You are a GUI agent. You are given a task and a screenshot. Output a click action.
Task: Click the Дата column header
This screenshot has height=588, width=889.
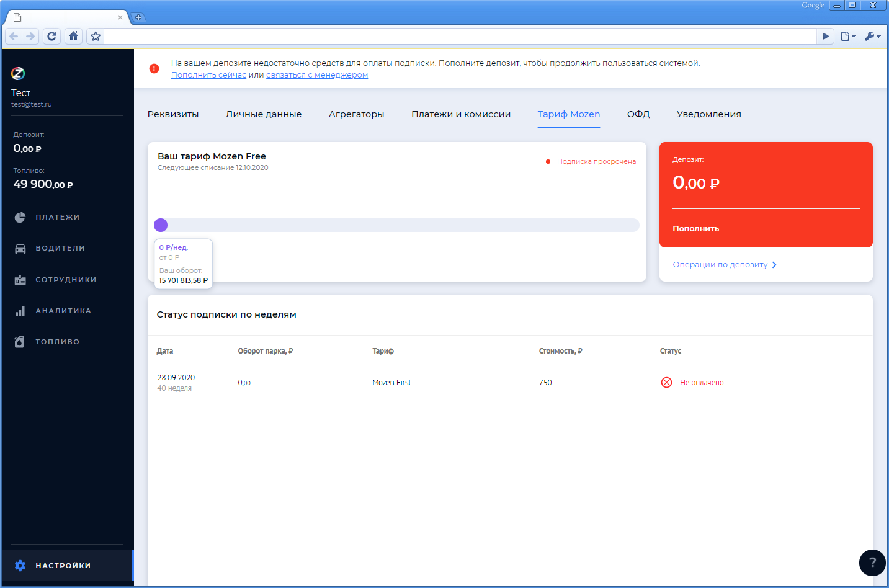pos(165,351)
